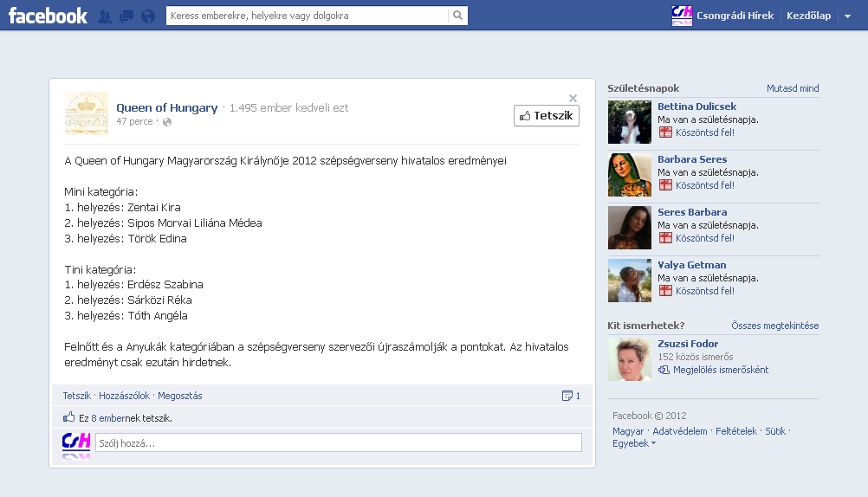Open account dropdown arrow in top bar
This screenshot has height=497, width=868.
coord(847,16)
